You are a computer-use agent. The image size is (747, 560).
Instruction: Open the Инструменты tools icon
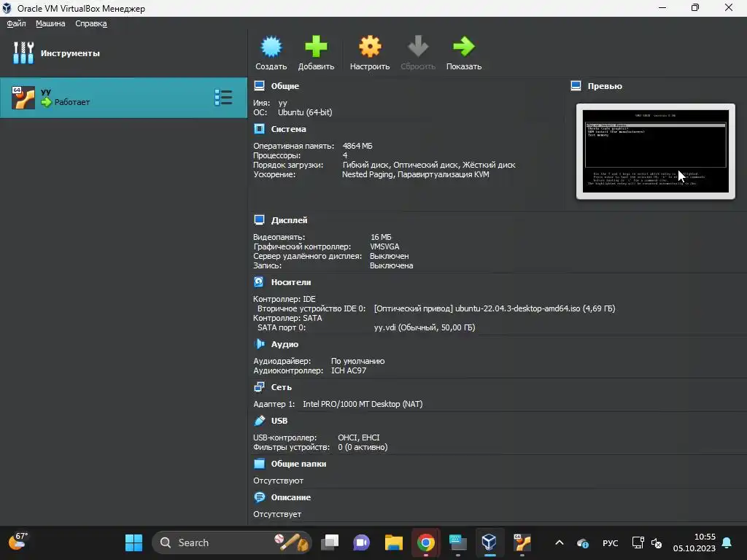point(23,52)
